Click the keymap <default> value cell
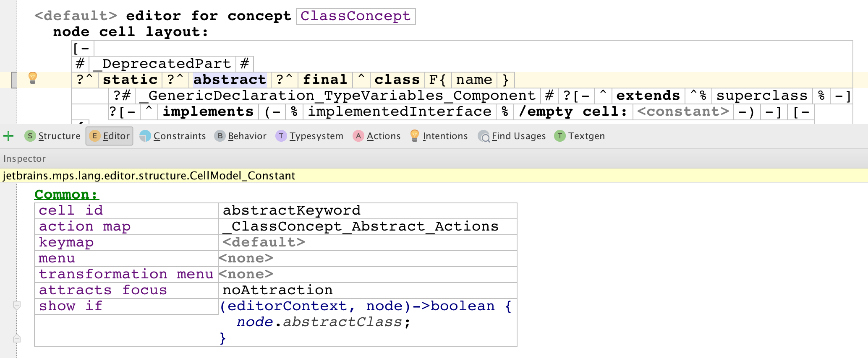This screenshot has width=868, height=358. (264, 242)
